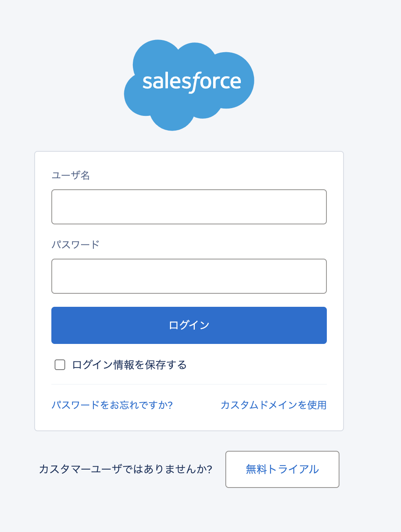401x532 pixels.
Task: Submit the form using ログイン
Action: coord(189,325)
